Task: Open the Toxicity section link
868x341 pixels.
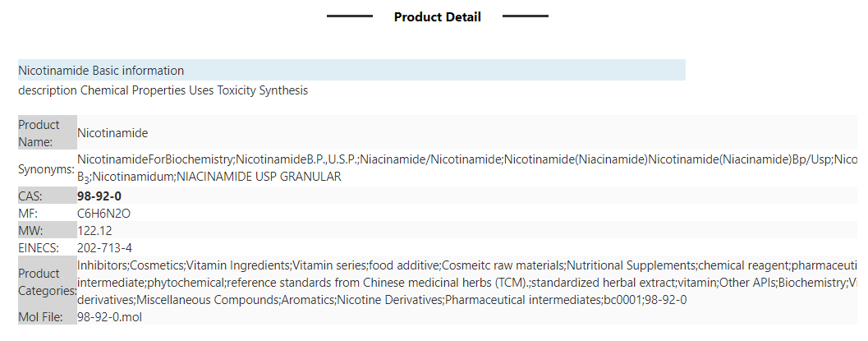Action: [237, 90]
